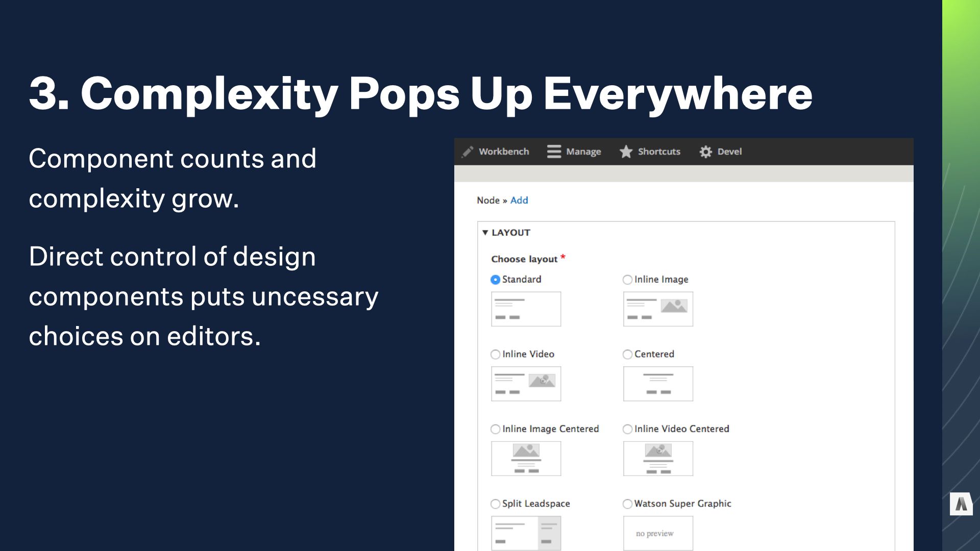Select the Centered layout radio button

click(627, 354)
